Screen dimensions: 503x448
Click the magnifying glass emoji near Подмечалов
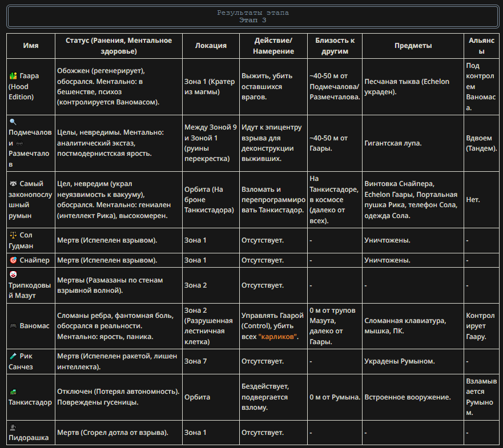coord(13,122)
